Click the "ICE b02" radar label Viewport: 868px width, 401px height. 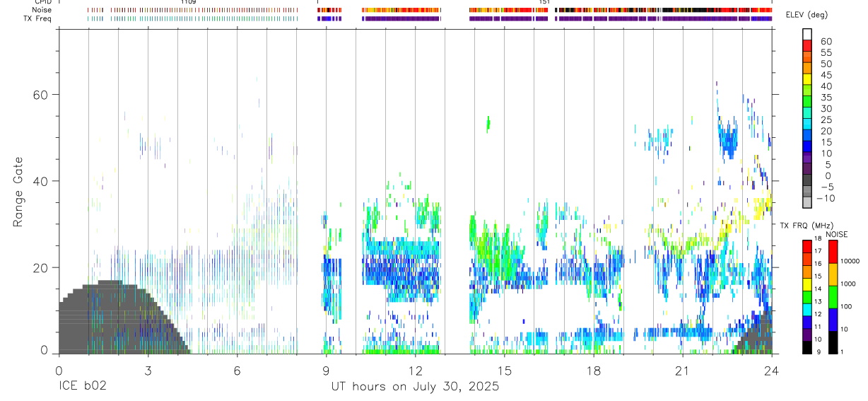tap(81, 387)
